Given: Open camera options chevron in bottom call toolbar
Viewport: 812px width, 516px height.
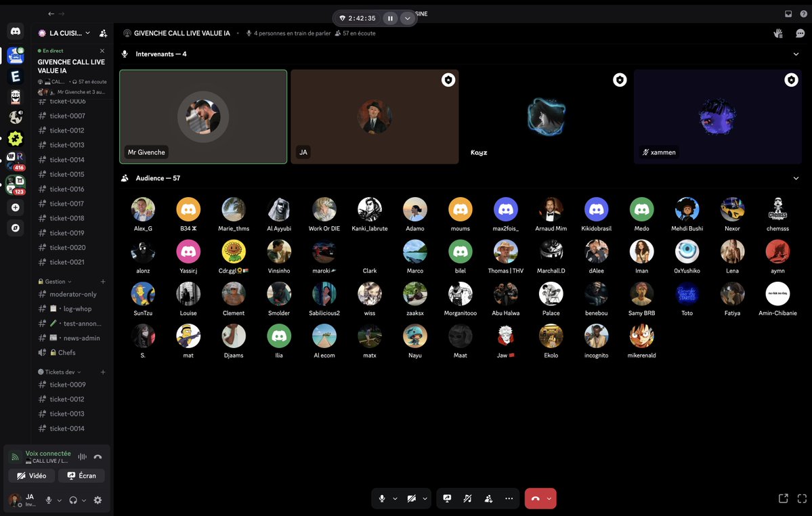Looking at the screenshot, I should pos(425,498).
